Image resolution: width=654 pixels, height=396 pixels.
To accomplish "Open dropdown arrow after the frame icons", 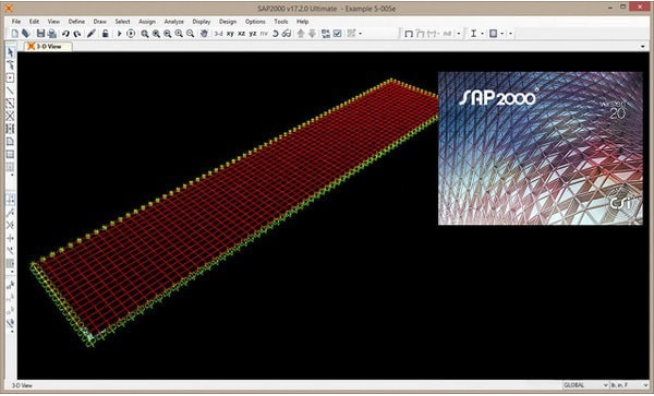I will coord(458,34).
